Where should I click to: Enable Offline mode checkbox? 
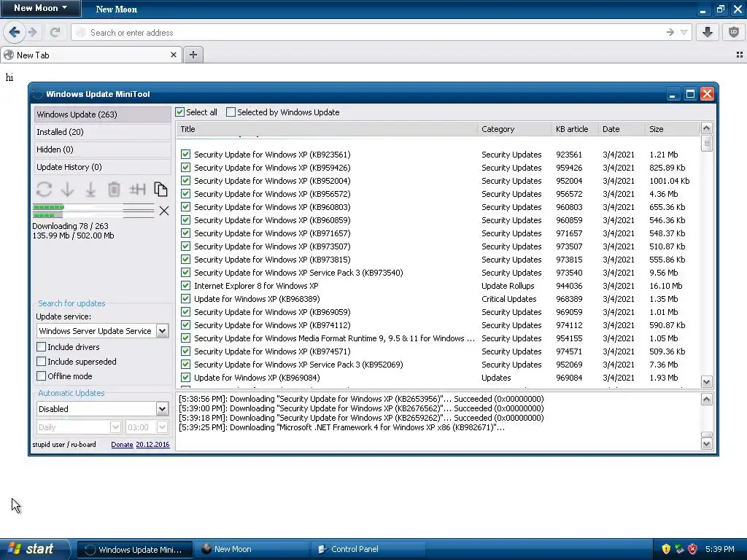tap(42, 376)
